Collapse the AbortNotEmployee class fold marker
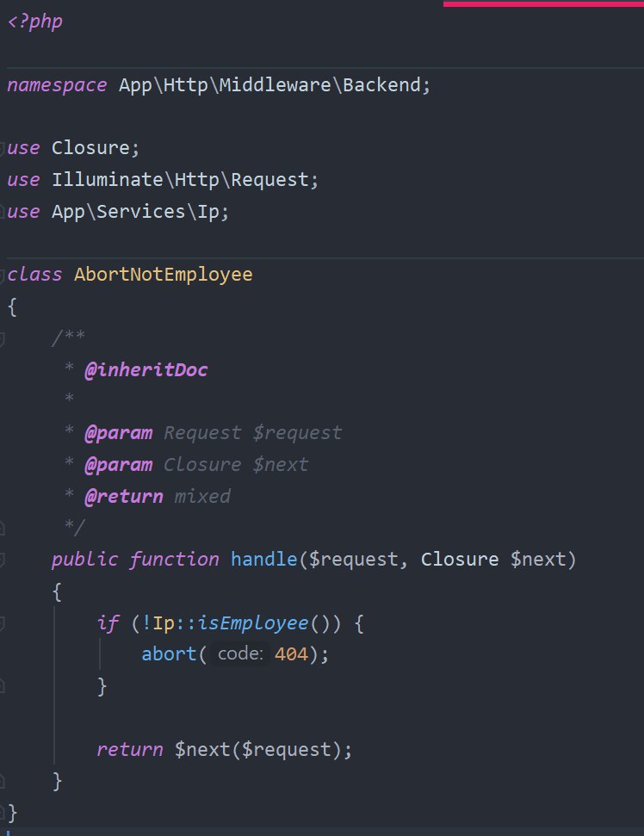 point(2,276)
